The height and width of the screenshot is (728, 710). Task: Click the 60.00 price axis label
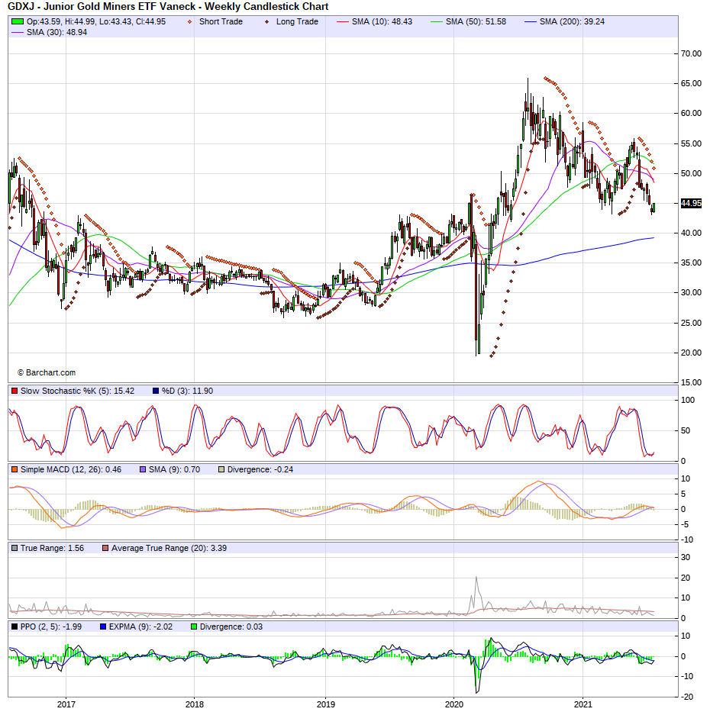click(691, 113)
